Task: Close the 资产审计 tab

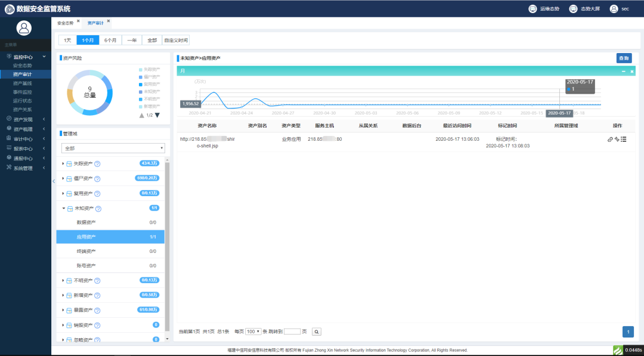Action: pos(109,20)
